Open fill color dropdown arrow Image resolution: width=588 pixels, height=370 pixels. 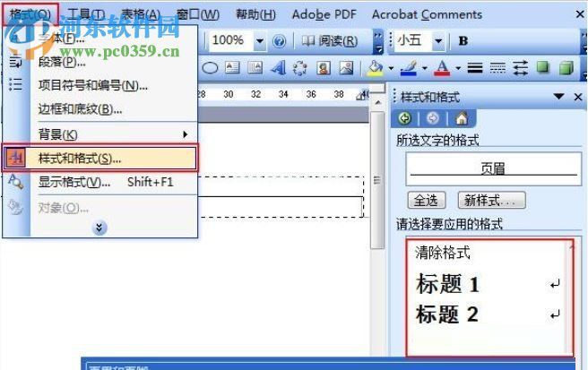(x=391, y=69)
